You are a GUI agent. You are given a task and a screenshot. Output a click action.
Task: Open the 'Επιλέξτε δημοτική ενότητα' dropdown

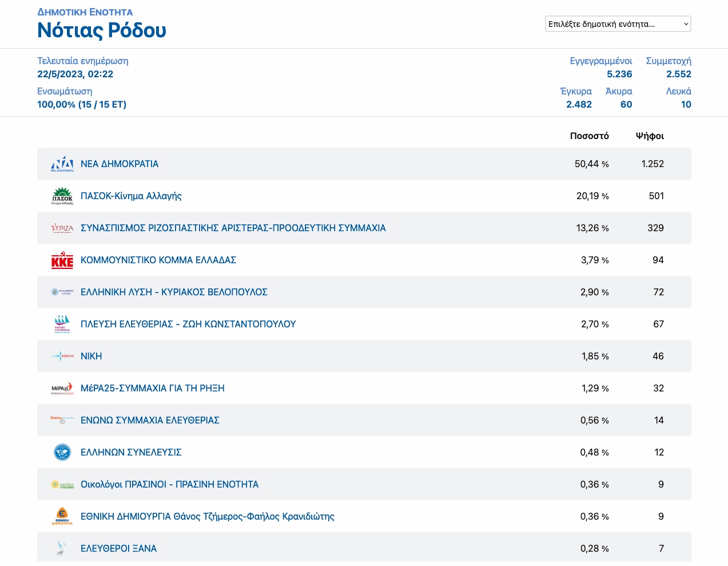(618, 24)
